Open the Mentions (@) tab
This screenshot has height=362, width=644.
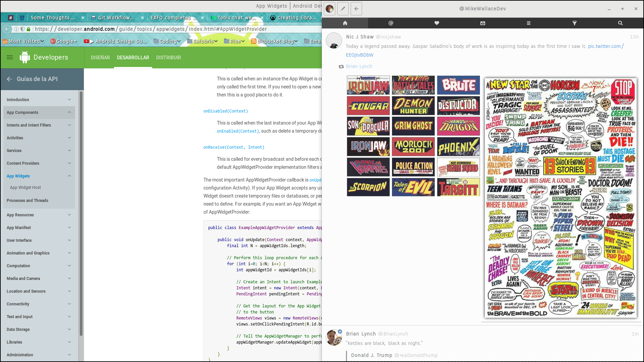pos(391,23)
